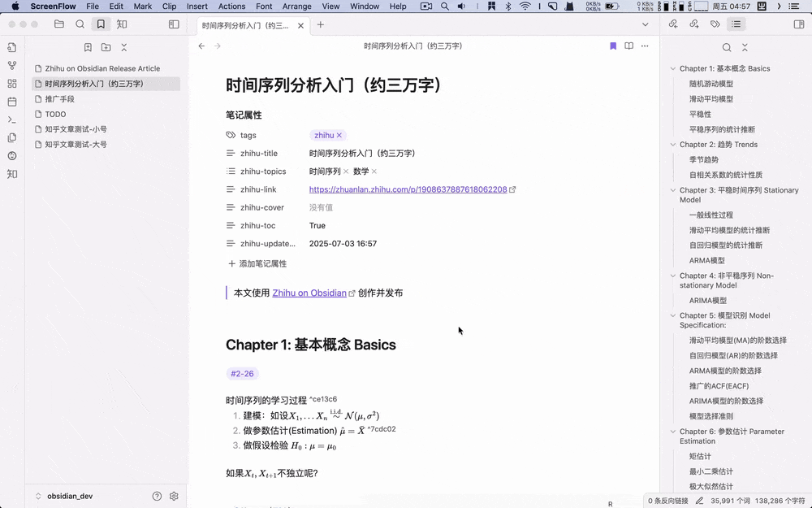Open the Actions menu in the menu bar
The height and width of the screenshot is (508, 812).
tap(231, 6)
